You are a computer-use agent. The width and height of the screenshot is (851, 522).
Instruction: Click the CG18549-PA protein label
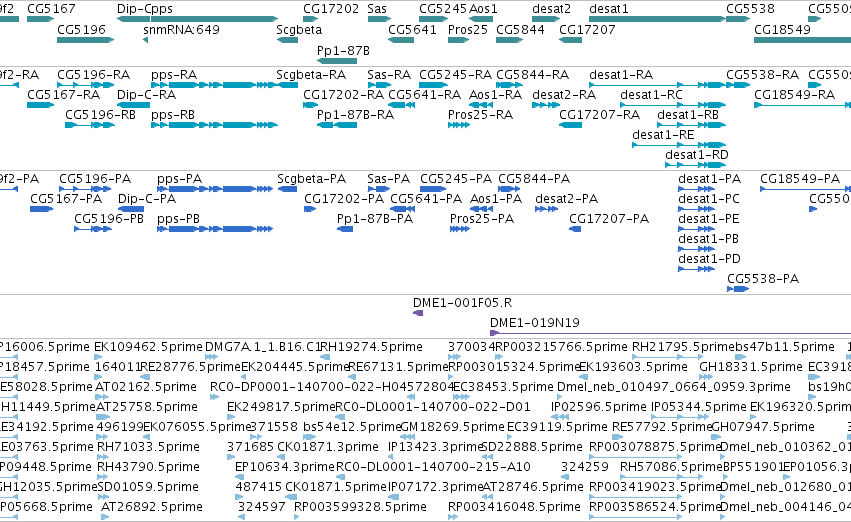pos(800,179)
